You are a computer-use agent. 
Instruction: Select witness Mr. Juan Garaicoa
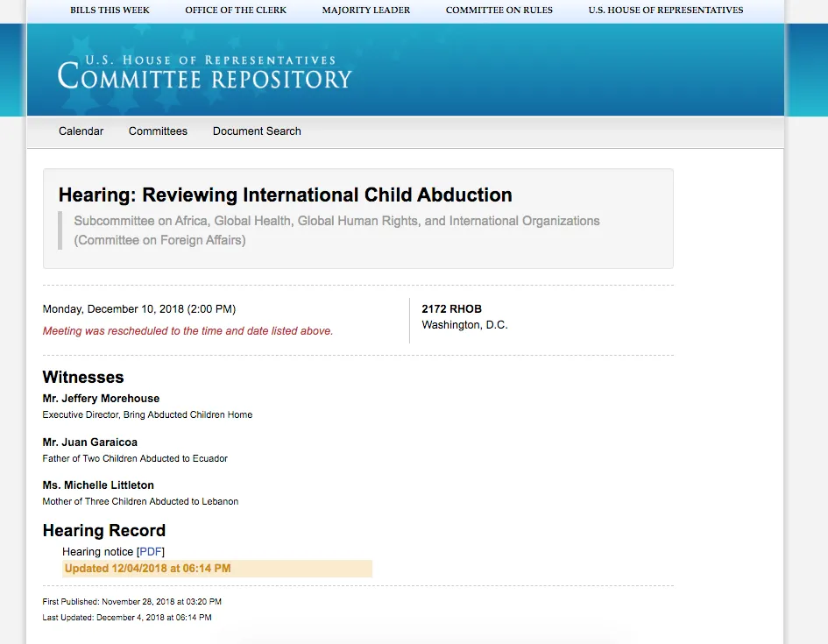pyautogui.click(x=89, y=442)
